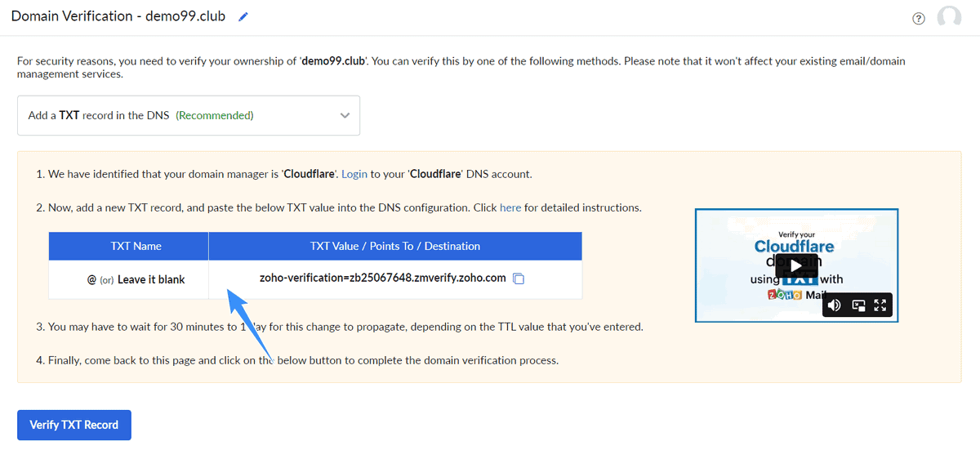
Task: Mute the video with the speaker icon
Action: pyautogui.click(x=834, y=305)
